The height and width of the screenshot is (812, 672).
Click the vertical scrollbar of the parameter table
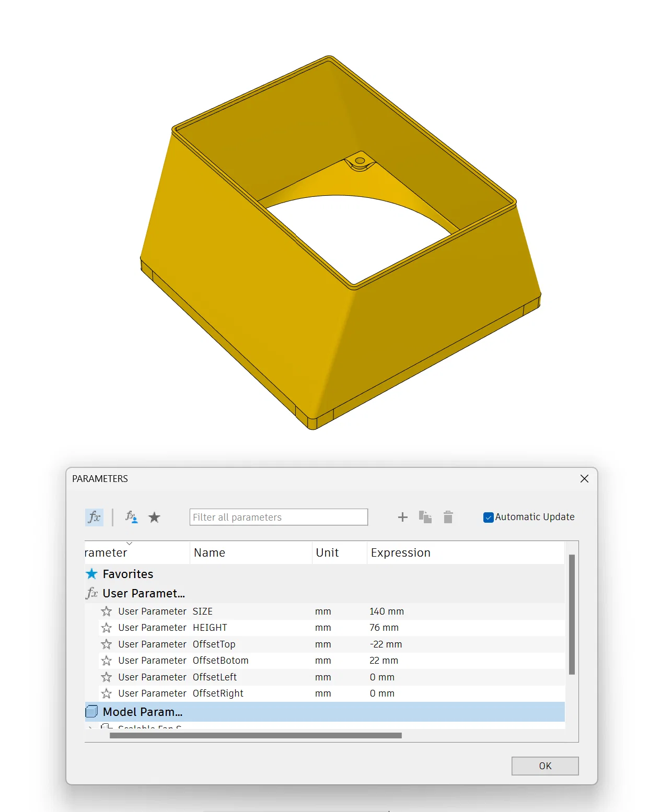pyautogui.click(x=572, y=615)
